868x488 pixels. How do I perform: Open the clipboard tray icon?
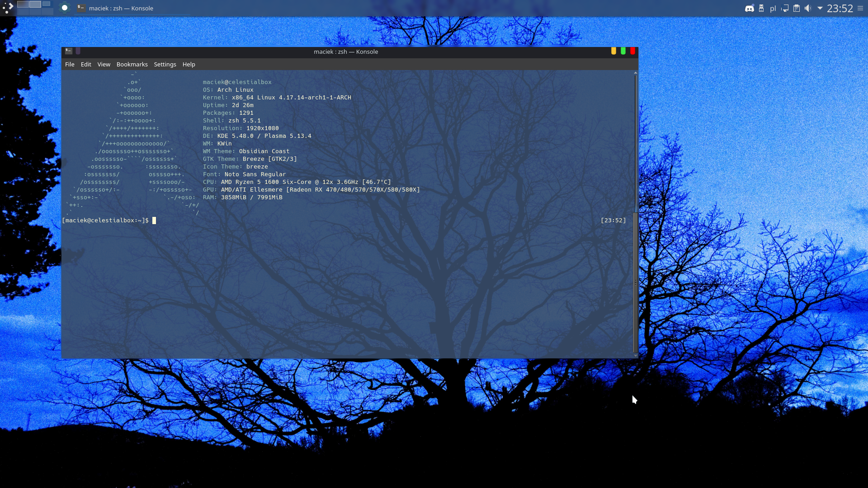797,8
